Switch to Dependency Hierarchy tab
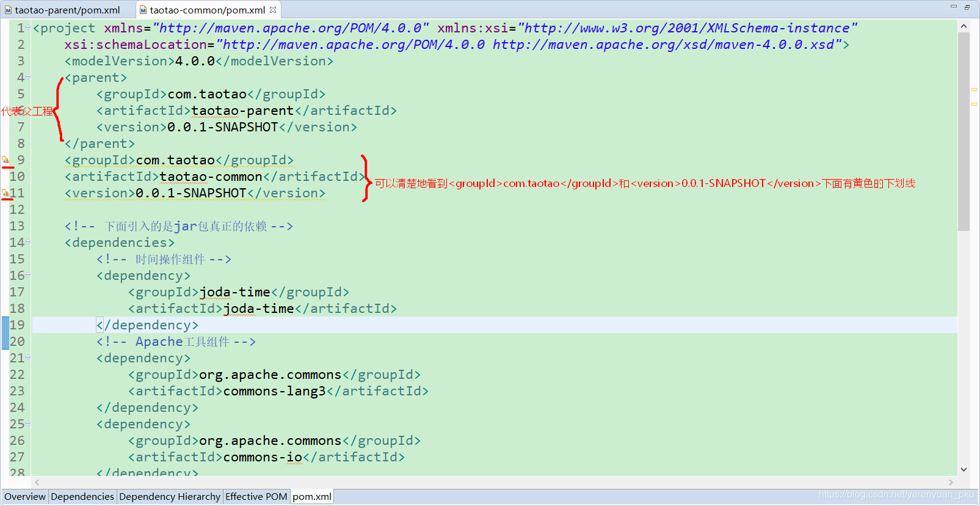 coord(170,496)
